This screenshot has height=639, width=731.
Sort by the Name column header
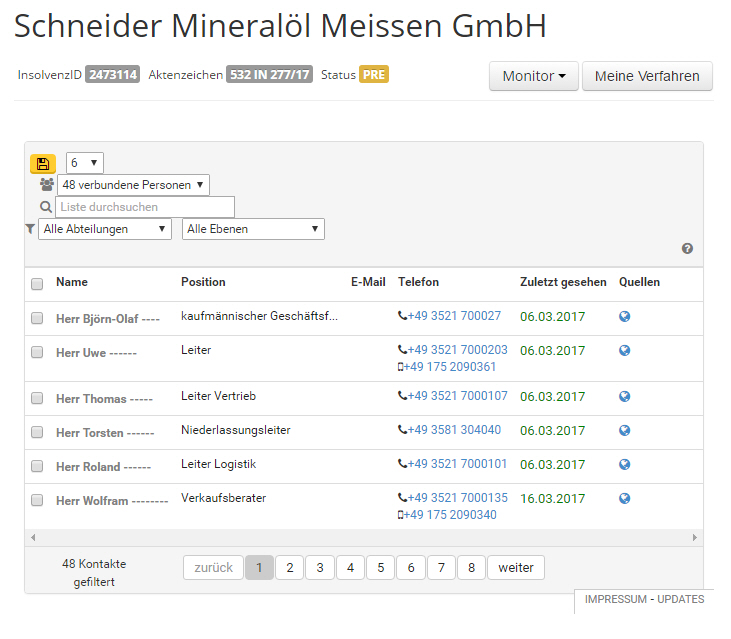tap(72, 282)
